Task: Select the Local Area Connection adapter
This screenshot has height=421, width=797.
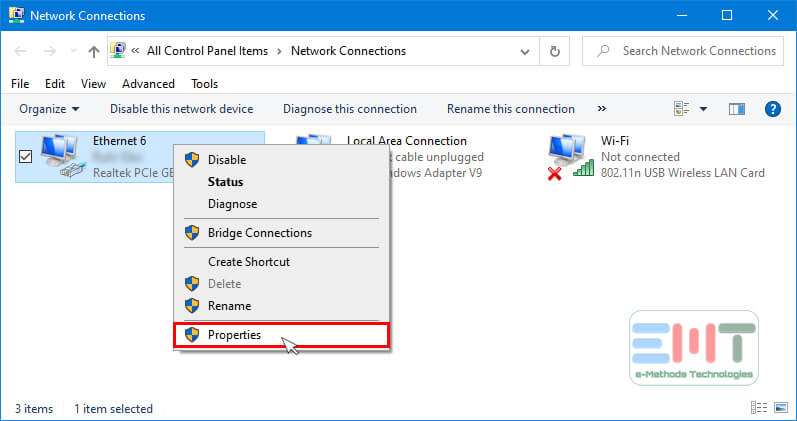Action: [406, 141]
